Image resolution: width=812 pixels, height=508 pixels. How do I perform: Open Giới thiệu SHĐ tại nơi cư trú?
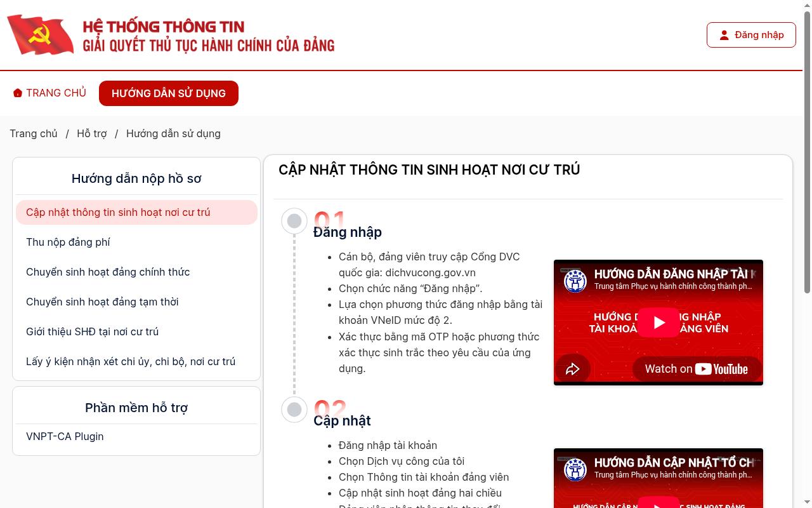point(136,331)
